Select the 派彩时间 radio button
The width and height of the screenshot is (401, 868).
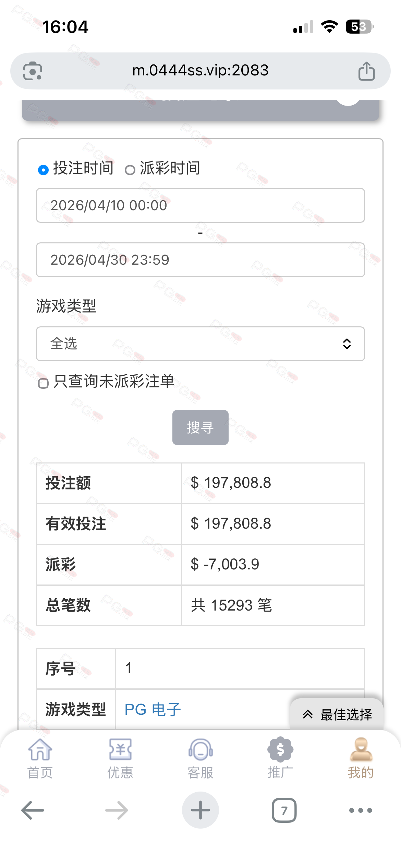click(x=130, y=170)
